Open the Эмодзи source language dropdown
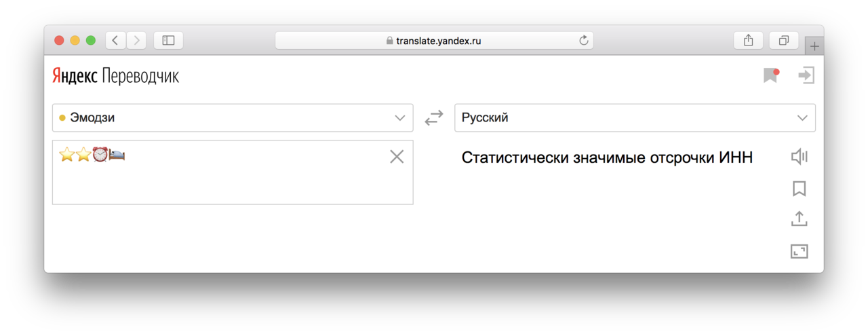Screen dimensions: 868x336 [x=233, y=118]
